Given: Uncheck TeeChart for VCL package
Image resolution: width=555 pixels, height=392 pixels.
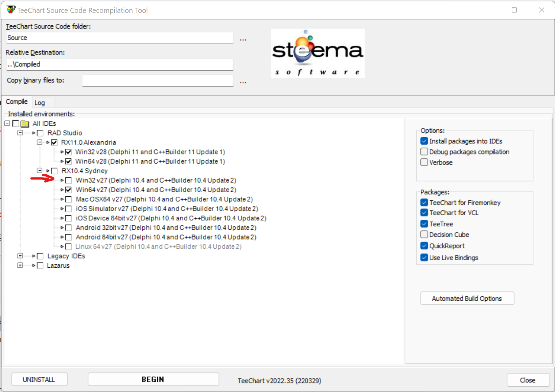Looking at the screenshot, I should [x=424, y=213].
